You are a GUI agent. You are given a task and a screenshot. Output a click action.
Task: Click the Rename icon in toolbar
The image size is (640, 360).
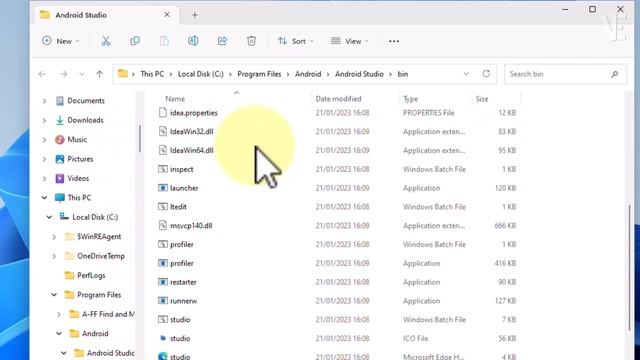click(193, 41)
